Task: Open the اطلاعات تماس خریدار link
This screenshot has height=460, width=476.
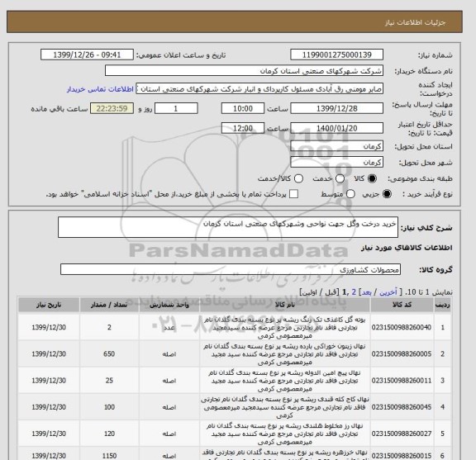Action: 100,89
